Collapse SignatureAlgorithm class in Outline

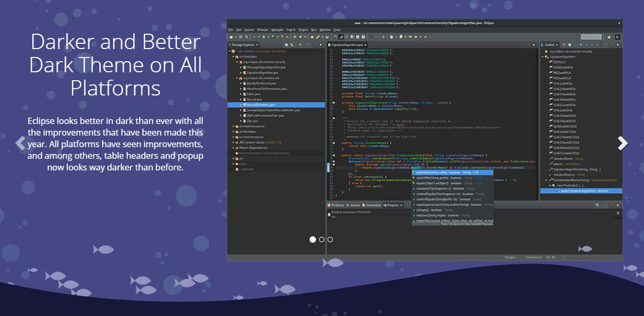pos(543,56)
